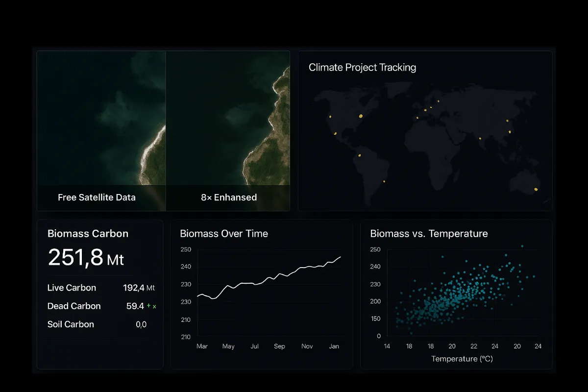Viewport: 588px width, 392px height.
Task: Select the project marker in Australia
Action: pyautogui.click(x=536, y=189)
